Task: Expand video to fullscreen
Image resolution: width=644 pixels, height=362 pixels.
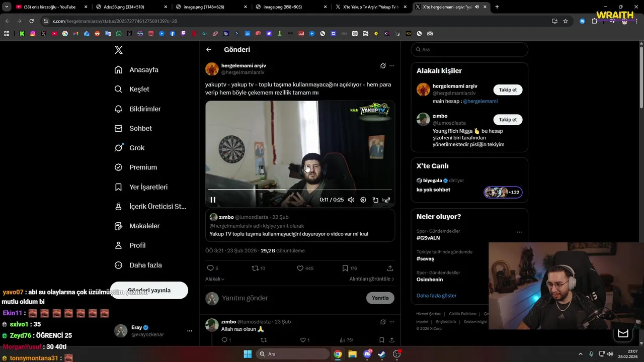Action: point(386,200)
